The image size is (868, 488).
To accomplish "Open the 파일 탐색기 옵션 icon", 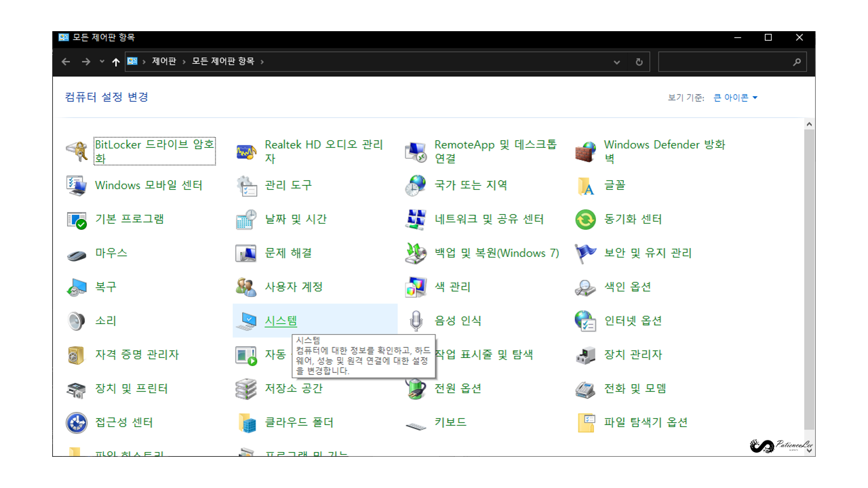I will [x=585, y=423].
